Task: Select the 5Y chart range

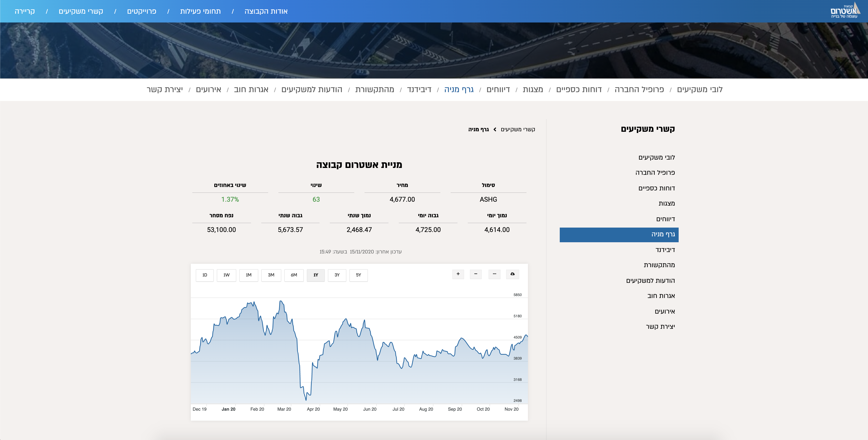Action: click(x=358, y=275)
